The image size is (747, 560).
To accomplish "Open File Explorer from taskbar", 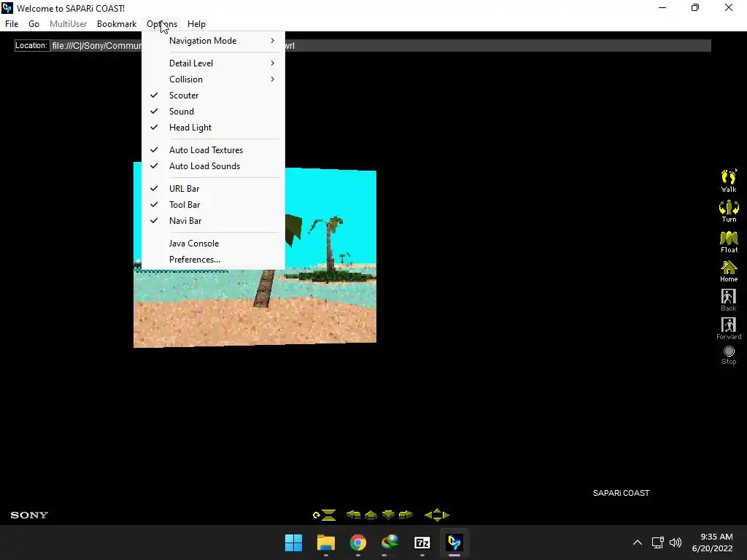I will coord(326,542).
